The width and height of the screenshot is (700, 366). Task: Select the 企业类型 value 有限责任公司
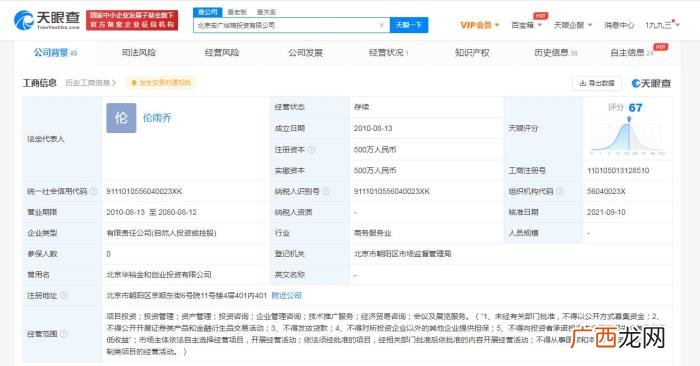click(x=161, y=233)
